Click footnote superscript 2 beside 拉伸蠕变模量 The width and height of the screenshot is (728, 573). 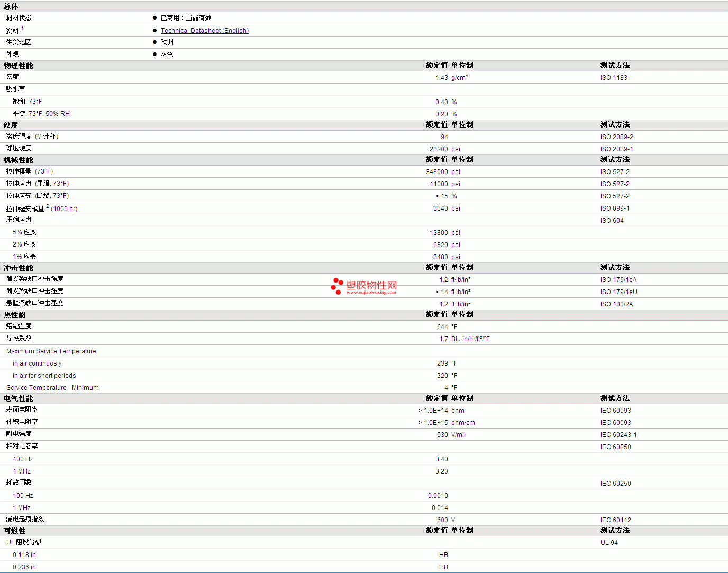[48, 206]
